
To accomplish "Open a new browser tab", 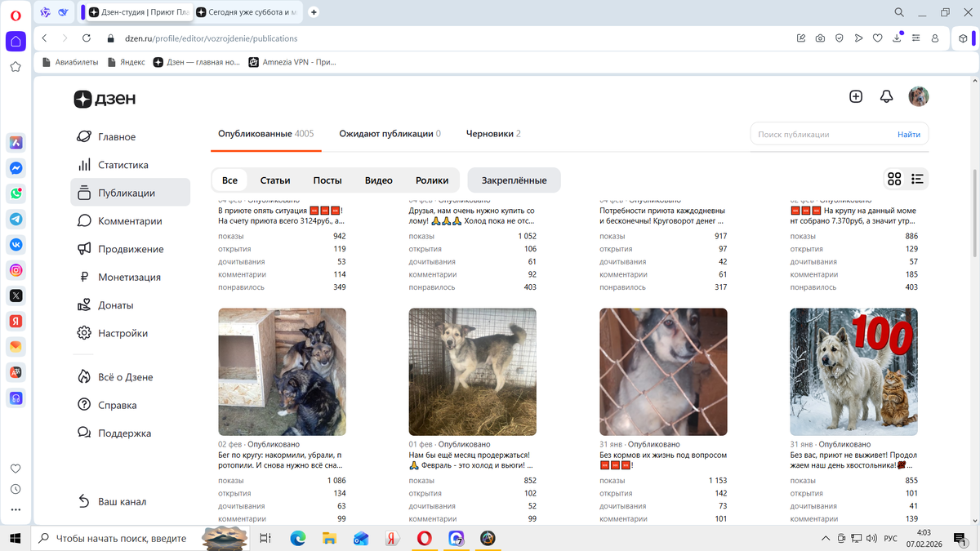I will 314,12.
